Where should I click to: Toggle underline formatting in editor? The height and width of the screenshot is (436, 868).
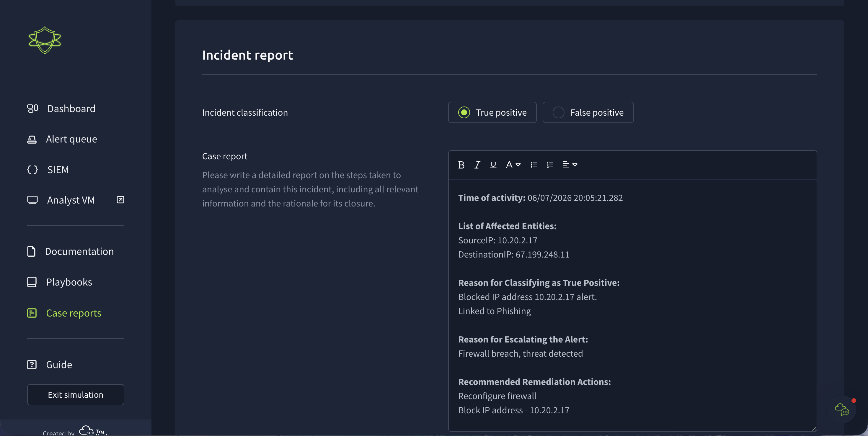point(493,165)
